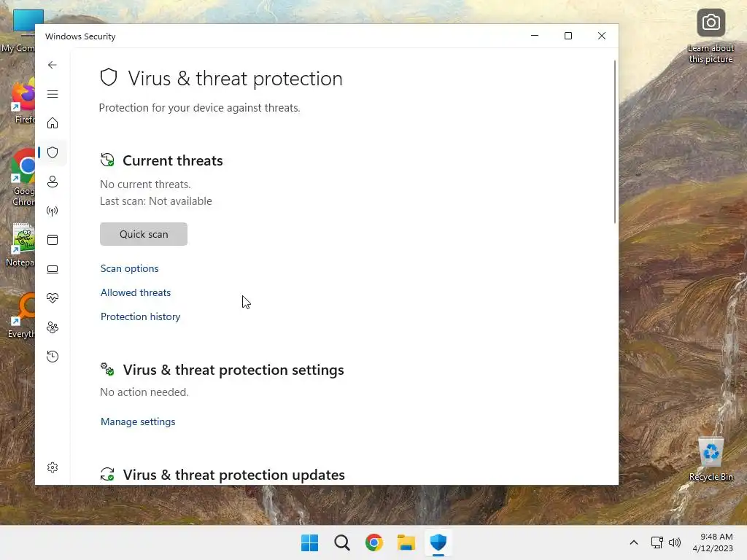Screen dimensions: 747x560
Task: Click the protection settings gears icon
Action: (107, 369)
